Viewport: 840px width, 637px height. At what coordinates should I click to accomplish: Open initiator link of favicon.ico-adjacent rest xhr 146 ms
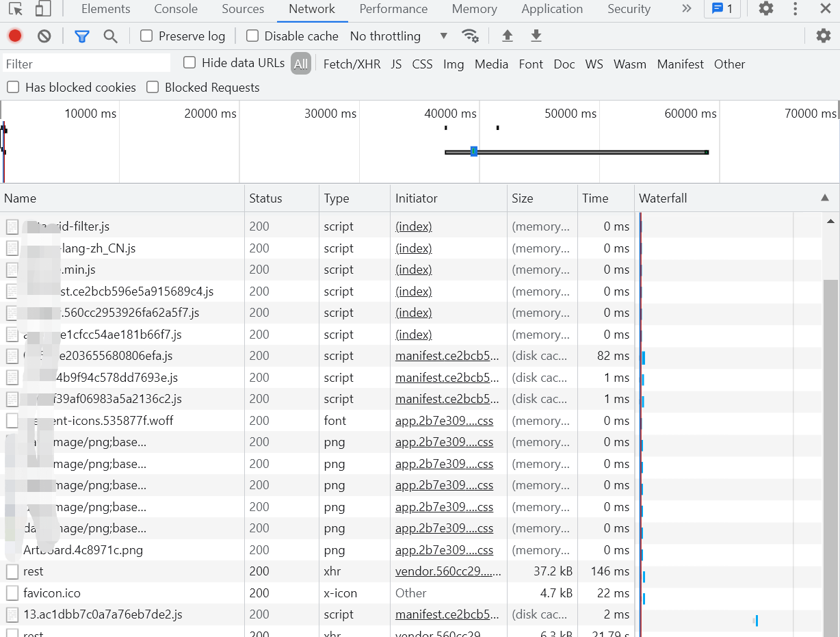448,571
